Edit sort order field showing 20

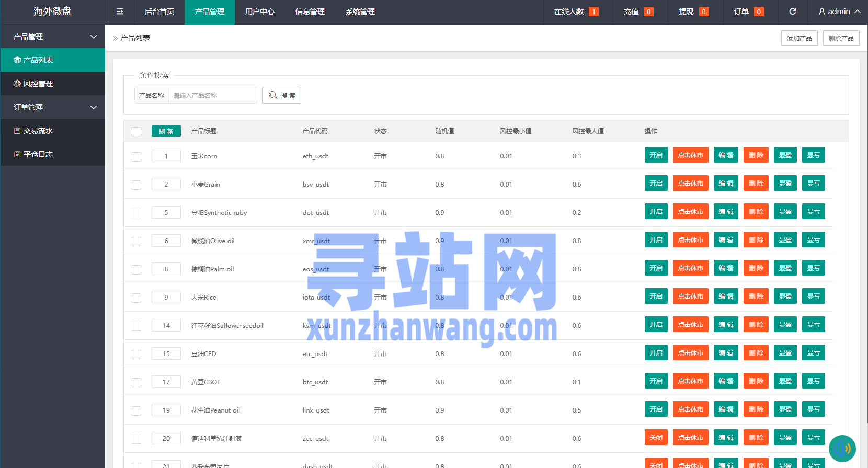point(166,438)
